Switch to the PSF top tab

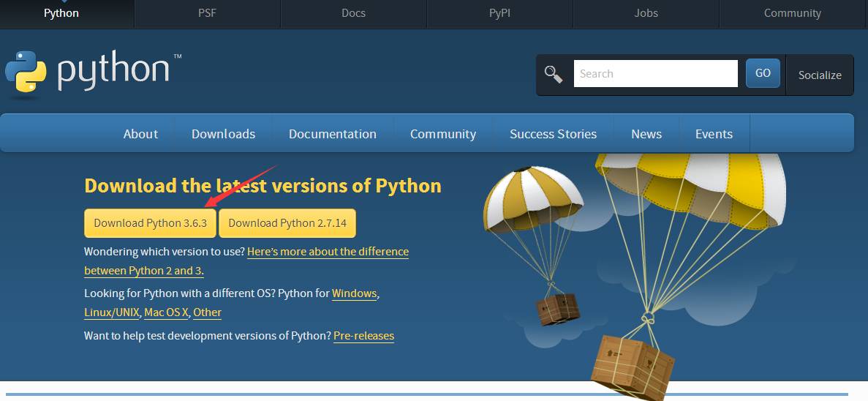tap(207, 13)
